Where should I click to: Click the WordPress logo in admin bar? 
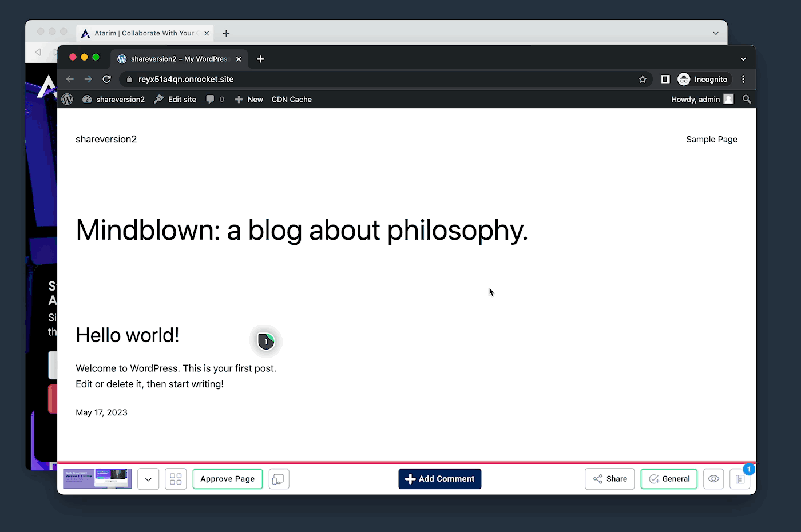[68, 100]
